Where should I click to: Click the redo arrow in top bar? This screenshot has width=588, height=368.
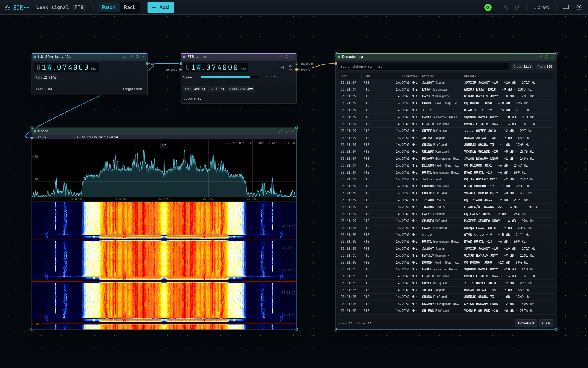517,7
